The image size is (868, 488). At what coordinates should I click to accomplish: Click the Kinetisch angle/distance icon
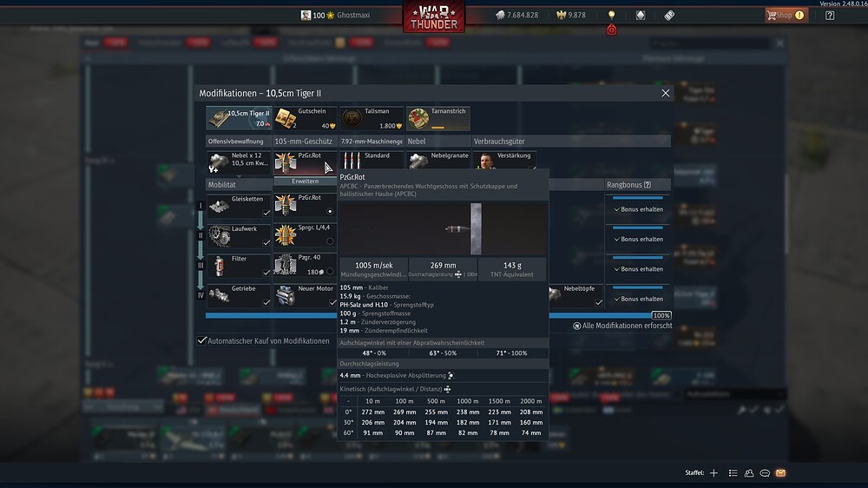(447, 389)
